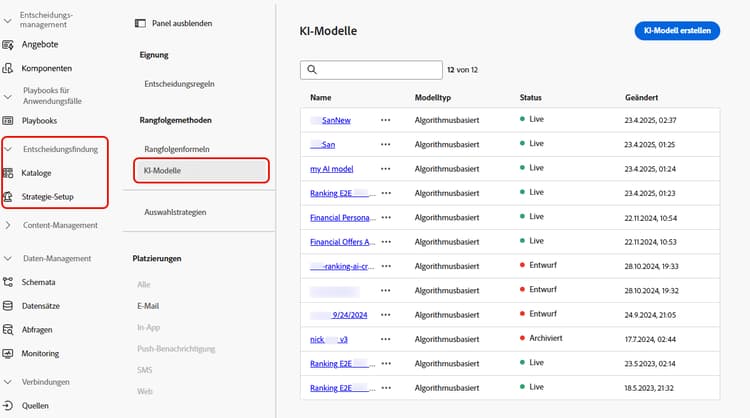750x418 pixels.
Task: Click the Playbooks icon in sidebar
Action: point(9,120)
